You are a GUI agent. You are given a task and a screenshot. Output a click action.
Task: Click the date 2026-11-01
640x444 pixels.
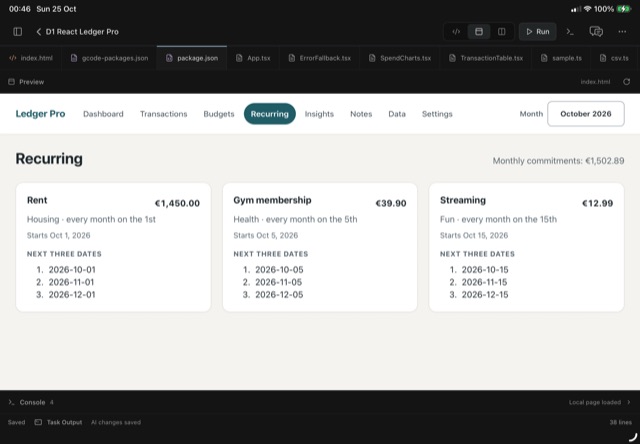tap(71, 282)
